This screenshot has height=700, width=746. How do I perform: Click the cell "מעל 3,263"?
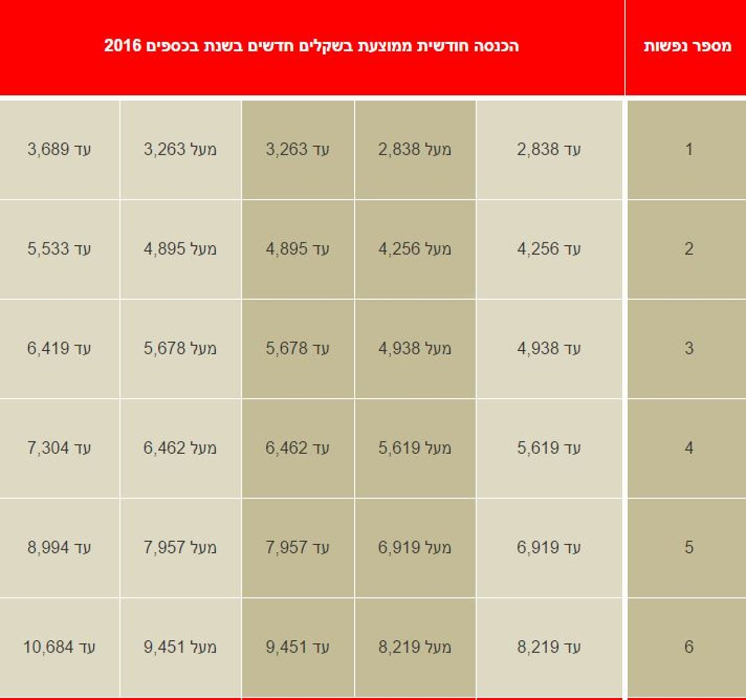pos(181,150)
